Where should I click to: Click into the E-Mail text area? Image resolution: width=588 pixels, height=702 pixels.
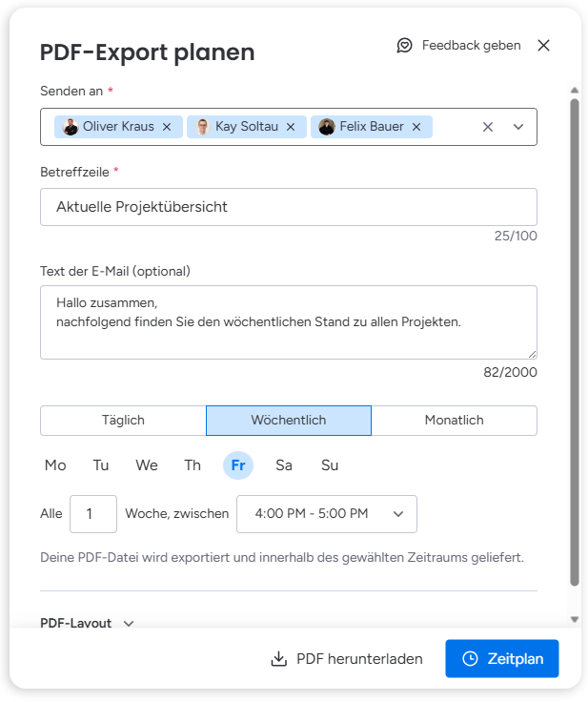(289, 322)
